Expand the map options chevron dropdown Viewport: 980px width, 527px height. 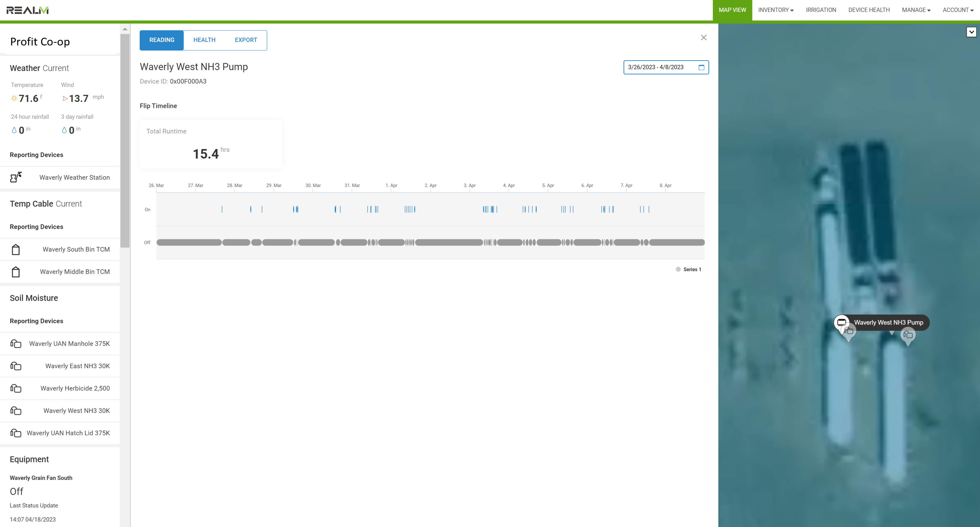coord(971,32)
